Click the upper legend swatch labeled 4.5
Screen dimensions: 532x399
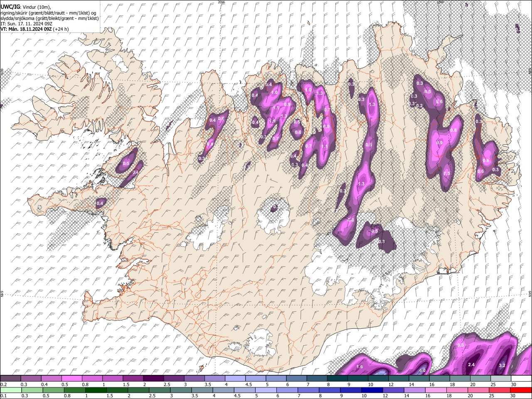[x=255, y=378]
